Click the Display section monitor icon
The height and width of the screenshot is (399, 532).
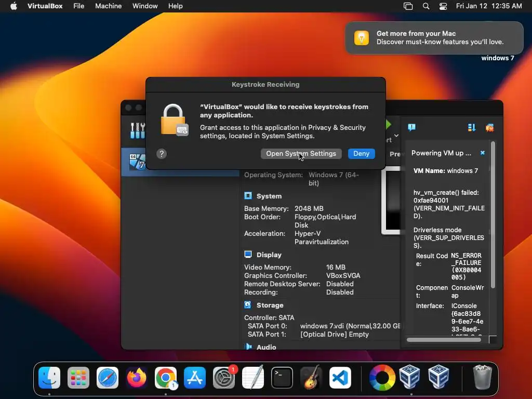click(248, 255)
